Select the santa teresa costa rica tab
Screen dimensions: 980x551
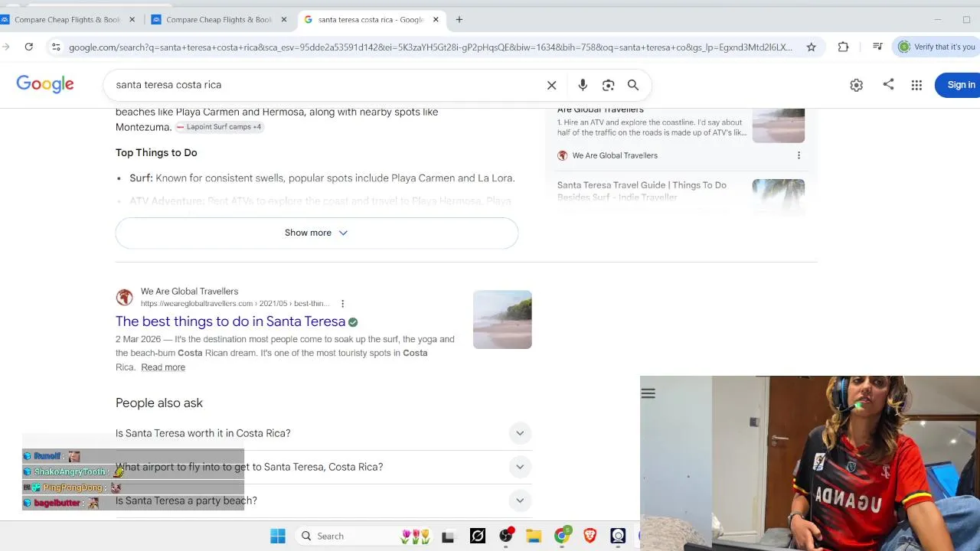(371, 20)
